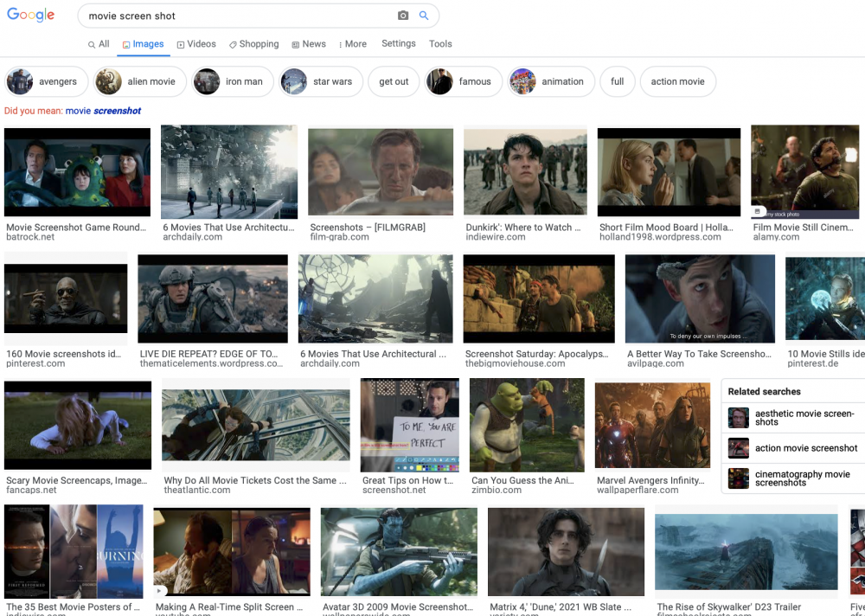Click the camera search-by-image icon

(x=403, y=16)
